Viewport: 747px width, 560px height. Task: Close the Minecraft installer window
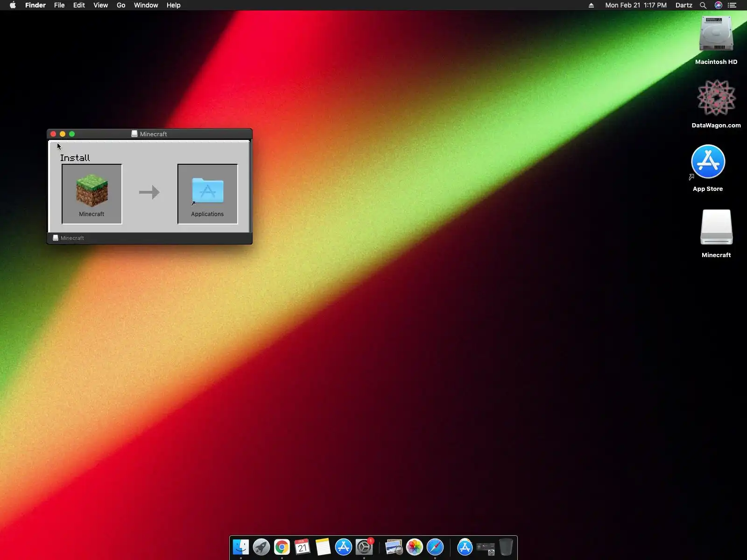pyautogui.click(x=53, y=134)
